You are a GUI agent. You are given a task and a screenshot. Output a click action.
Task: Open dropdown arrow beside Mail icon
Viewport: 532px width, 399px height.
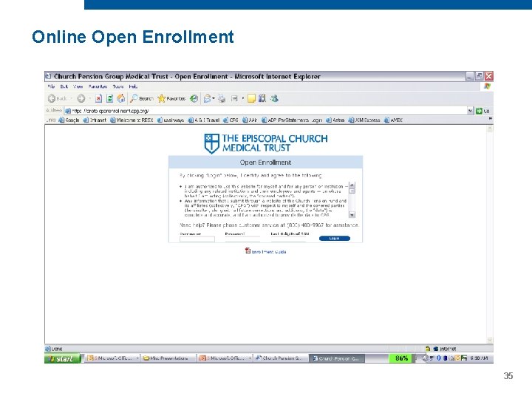tap(214, 98)
